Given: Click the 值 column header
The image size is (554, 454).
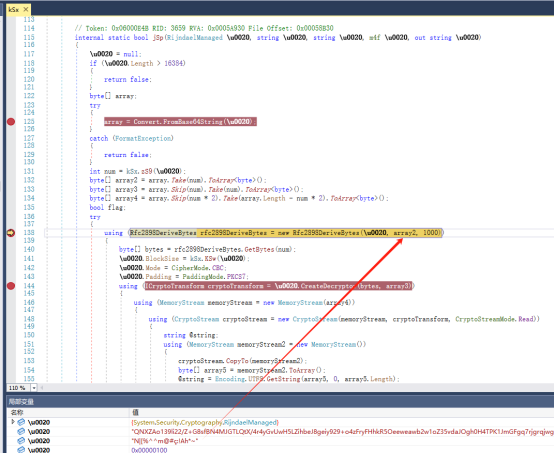Looking at the screenshot, I should point(135,412).
